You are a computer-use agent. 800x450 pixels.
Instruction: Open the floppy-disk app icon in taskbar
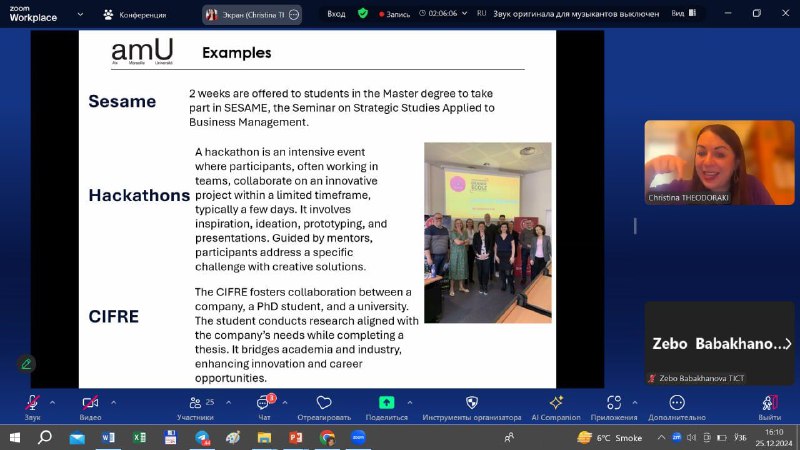pos(170,437)
